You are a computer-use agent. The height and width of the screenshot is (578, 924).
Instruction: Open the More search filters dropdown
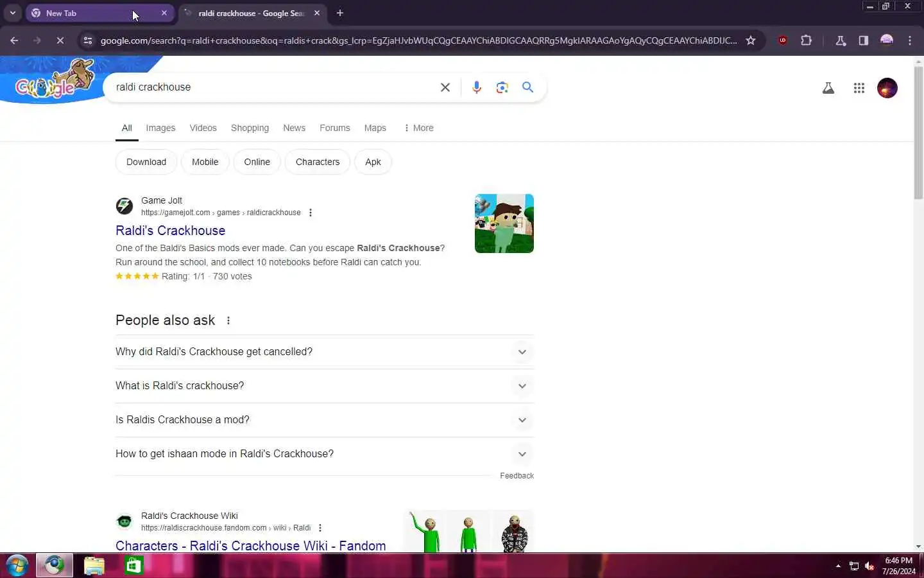click(418, 128)
